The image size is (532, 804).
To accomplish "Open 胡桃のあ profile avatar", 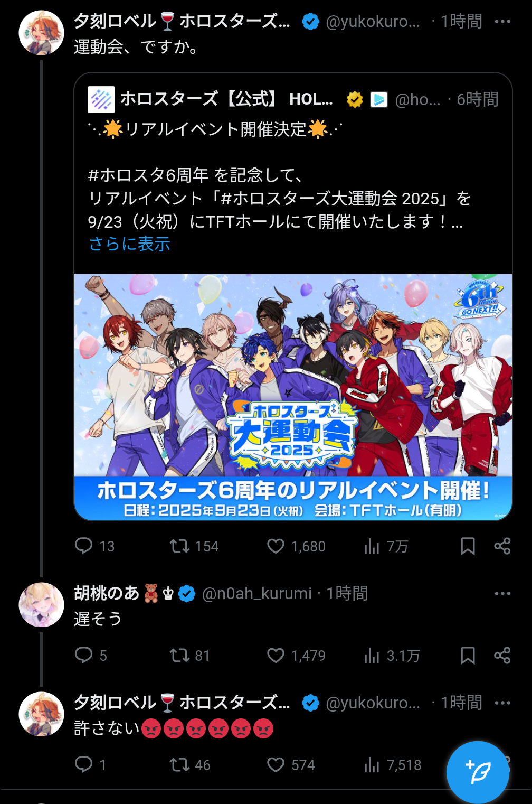I will click(x=41, y=605).
